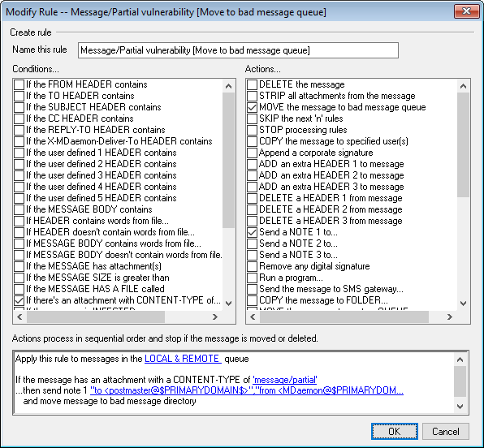Check 'Send a NOTE 2 to...' action
Viewport: 484px width, 448px height.
coord(253,243)
